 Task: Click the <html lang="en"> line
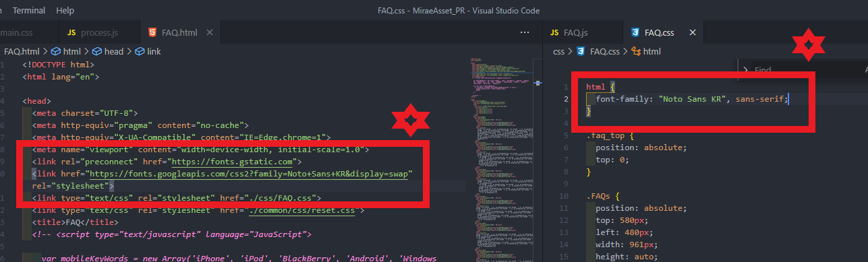coord(60,77)
